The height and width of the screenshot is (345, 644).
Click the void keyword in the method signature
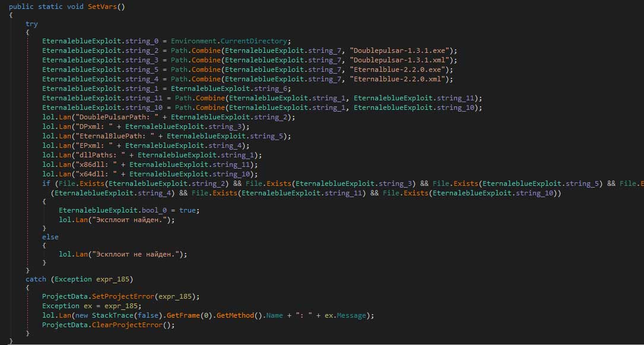coord(75,7)
